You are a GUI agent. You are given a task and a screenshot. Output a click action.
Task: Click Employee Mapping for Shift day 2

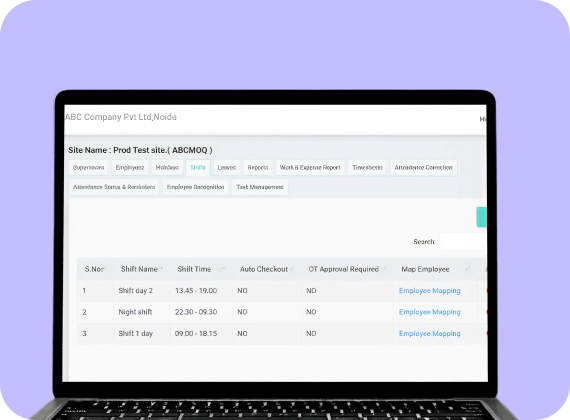pyautogui.click(x=429, y=291)
